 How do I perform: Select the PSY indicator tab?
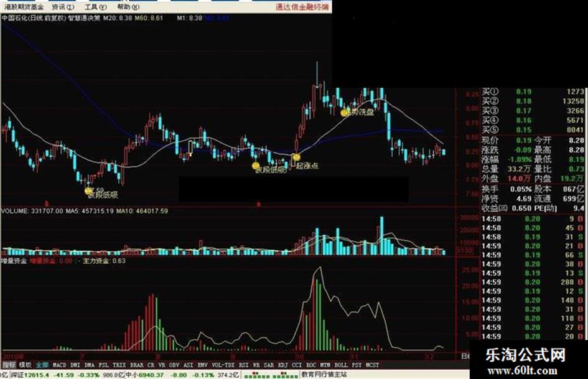coord(357,365)
